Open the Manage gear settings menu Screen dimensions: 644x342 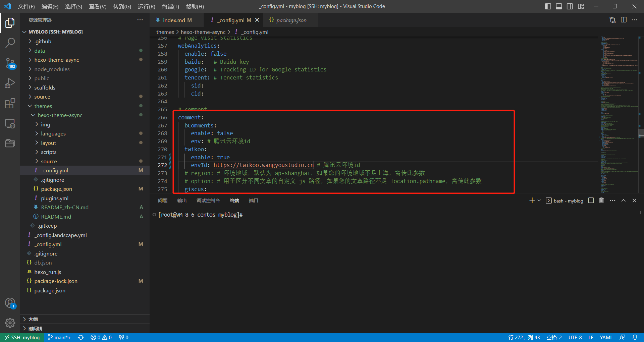click(10, 323)
